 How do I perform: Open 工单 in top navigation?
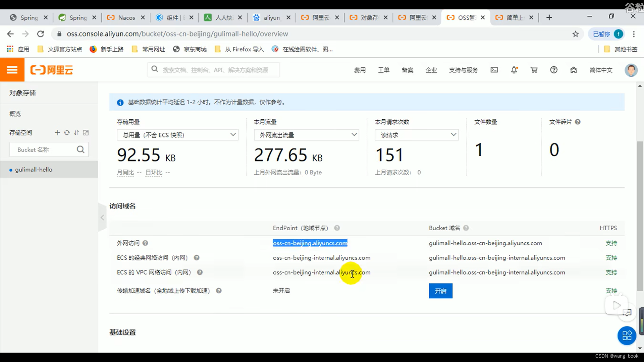(384, 70)
